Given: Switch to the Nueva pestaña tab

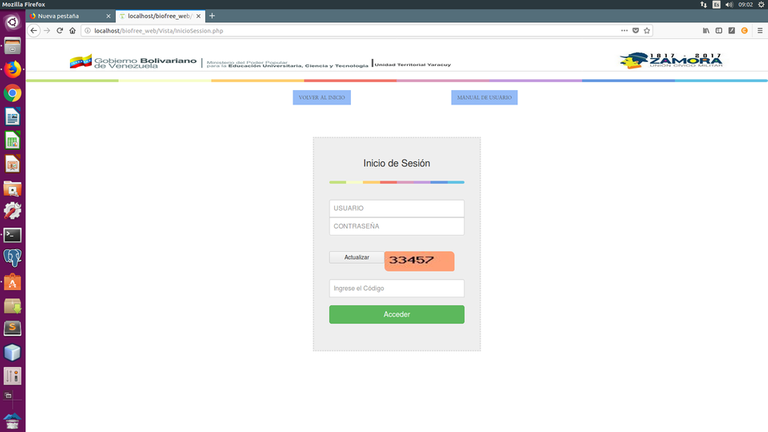Looking at the screenshot, I should click(71, 16).
